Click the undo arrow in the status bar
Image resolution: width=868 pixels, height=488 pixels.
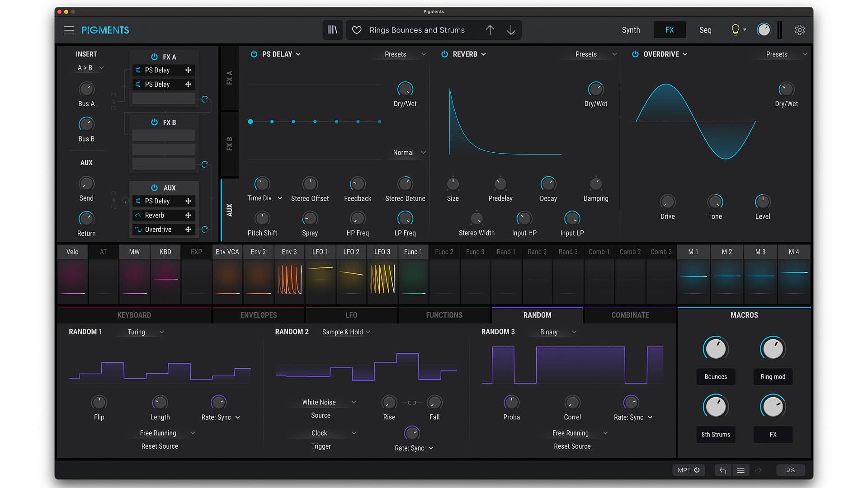click(x=722, y=470)
